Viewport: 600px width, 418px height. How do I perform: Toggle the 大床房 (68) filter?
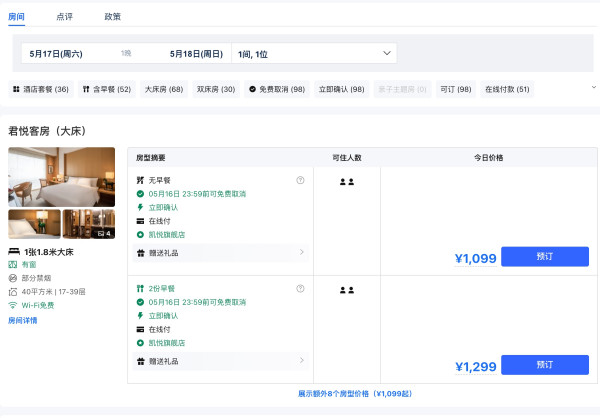164,89
